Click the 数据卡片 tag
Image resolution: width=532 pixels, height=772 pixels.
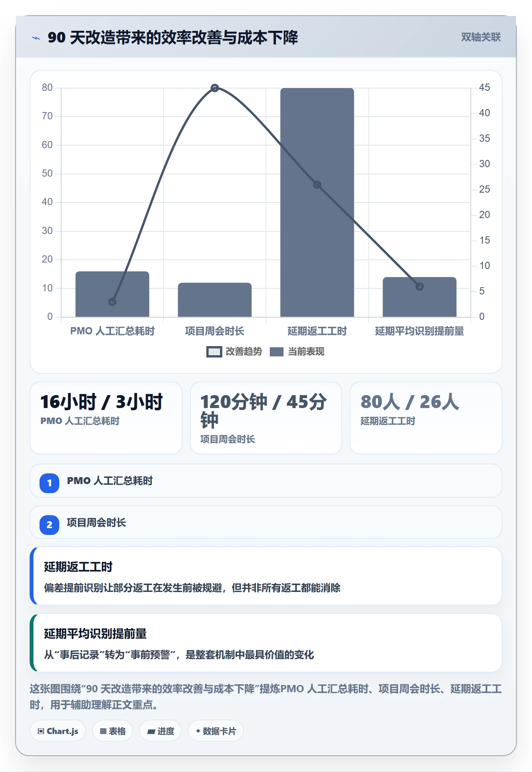tap(216, 731)
